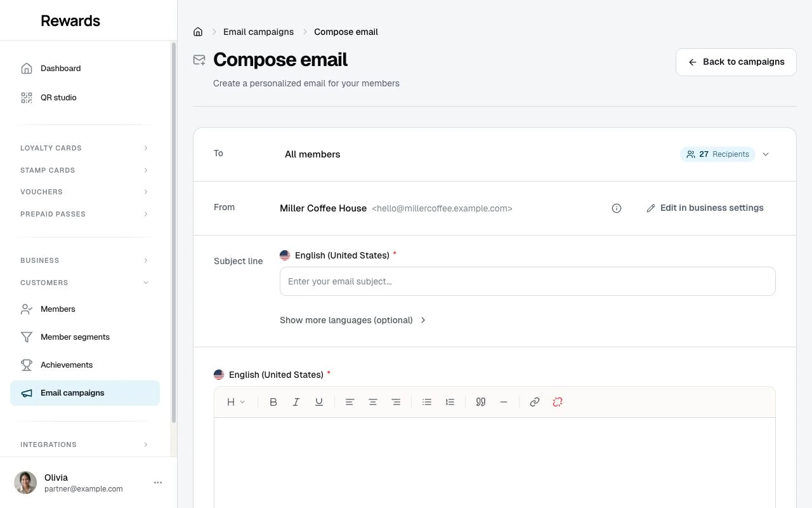Open Email campaigns breadcrumb link
812x508 pixels.
[x=258, y=32]
